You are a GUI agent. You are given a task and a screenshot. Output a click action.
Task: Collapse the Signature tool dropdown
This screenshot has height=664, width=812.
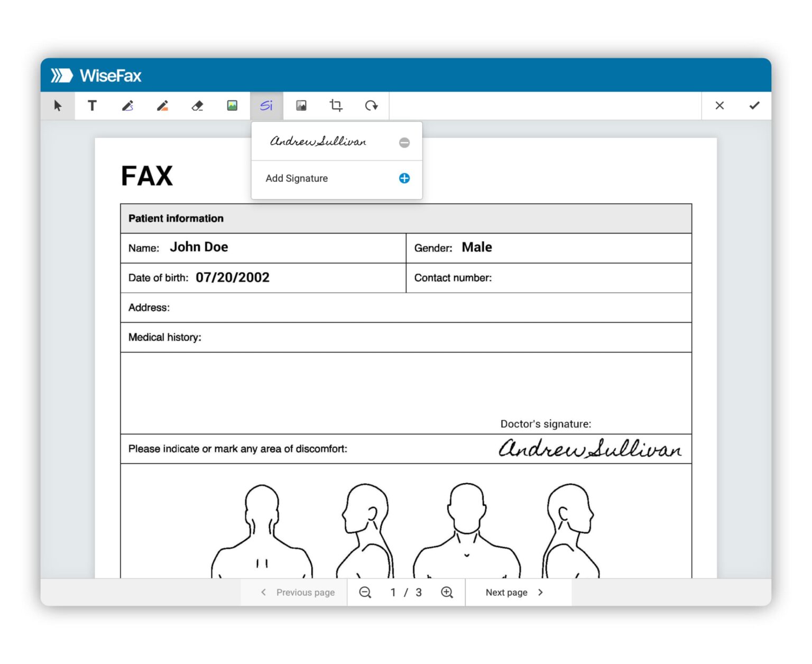point(266,106)
